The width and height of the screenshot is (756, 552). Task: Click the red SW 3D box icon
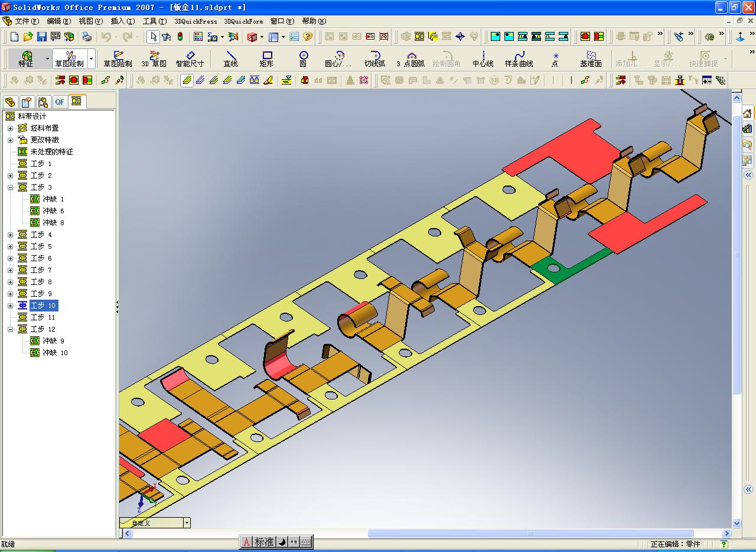tap(252, 37)
